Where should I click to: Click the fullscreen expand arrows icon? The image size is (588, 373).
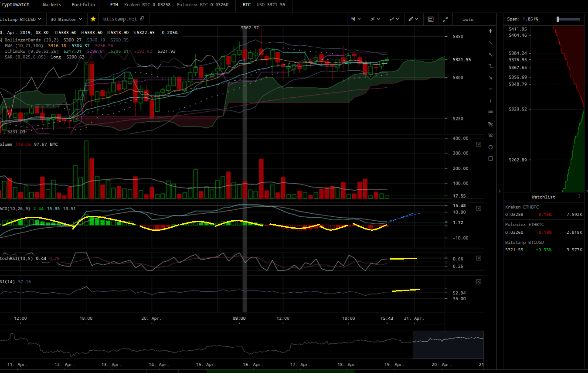click(x=445, y=19)
